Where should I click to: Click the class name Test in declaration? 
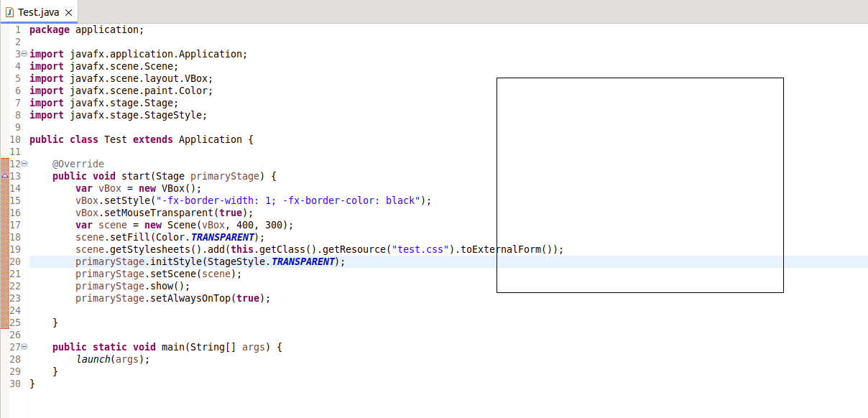115,139
